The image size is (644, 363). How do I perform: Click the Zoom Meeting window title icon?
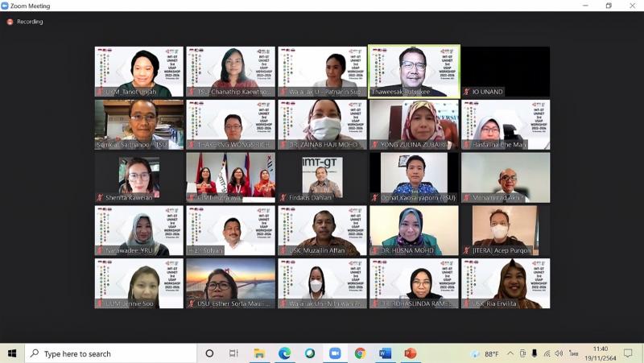coord(5,6)
